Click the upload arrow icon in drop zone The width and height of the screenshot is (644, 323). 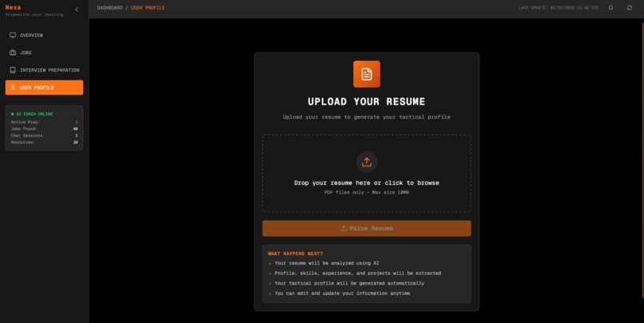[367, 162]
